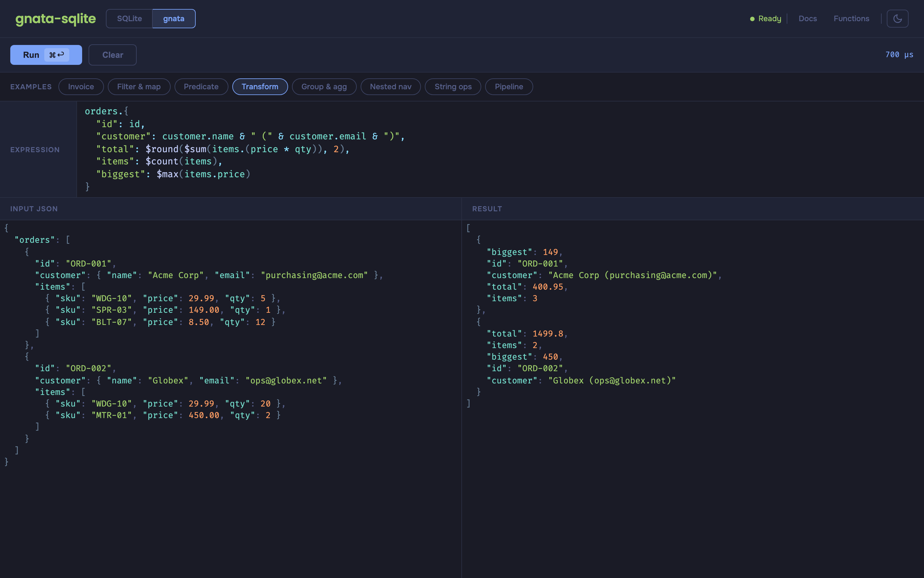
Task: Click the BLT-07 item row in input JSON
Action: pyautogui.click(x=160, y=322)
